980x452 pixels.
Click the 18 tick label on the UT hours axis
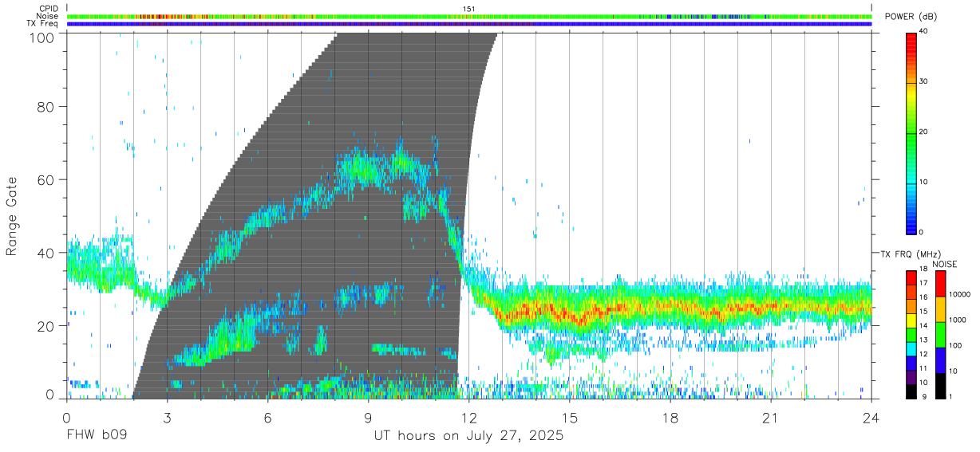coord(670,417)
